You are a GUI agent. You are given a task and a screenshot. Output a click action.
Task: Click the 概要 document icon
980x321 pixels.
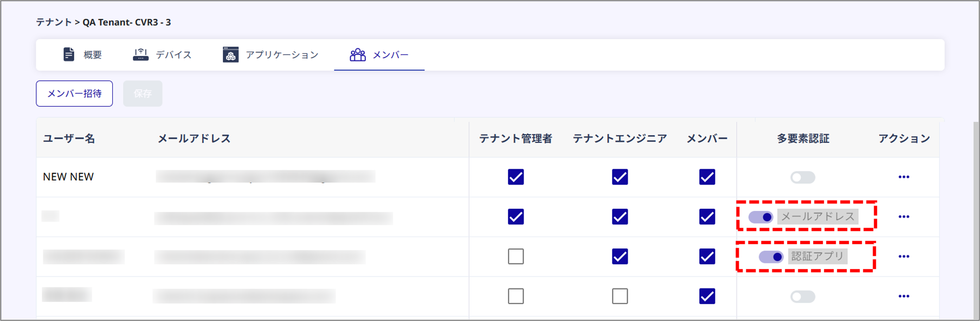pos(69,54)
